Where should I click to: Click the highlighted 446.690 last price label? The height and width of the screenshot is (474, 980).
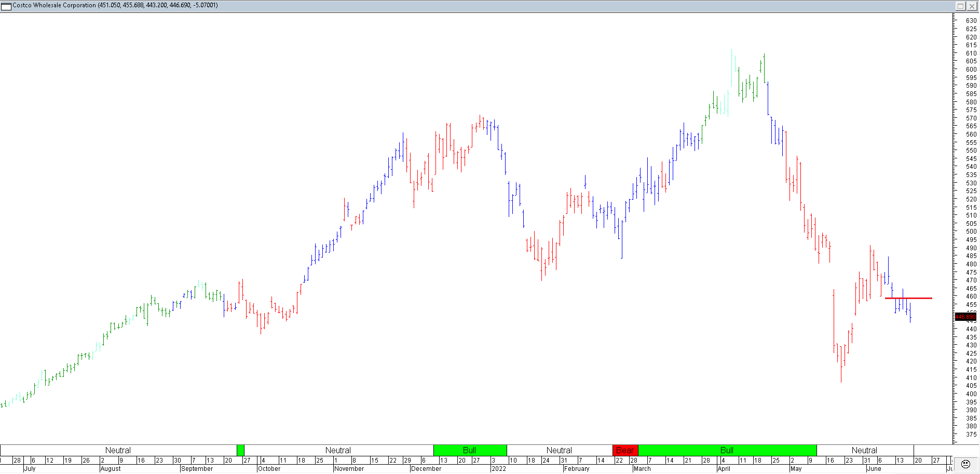click(x=966, y=317)
